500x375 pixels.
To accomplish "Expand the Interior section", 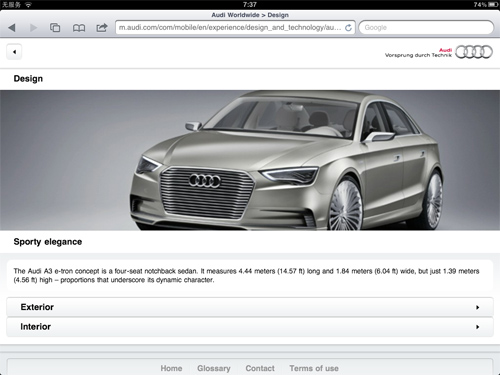I will (x=250, y=327).
